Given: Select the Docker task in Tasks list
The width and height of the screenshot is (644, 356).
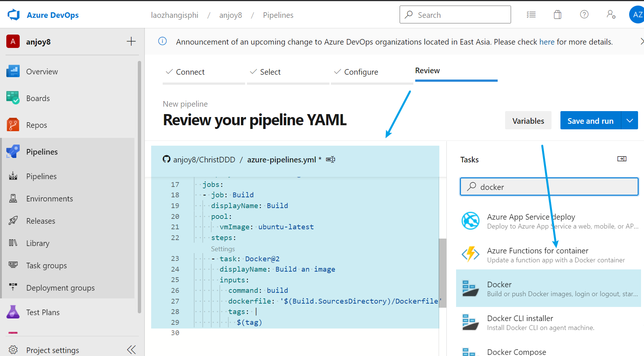Looking at the screenshot, I should pyautogui.click(x=549, y=288).
